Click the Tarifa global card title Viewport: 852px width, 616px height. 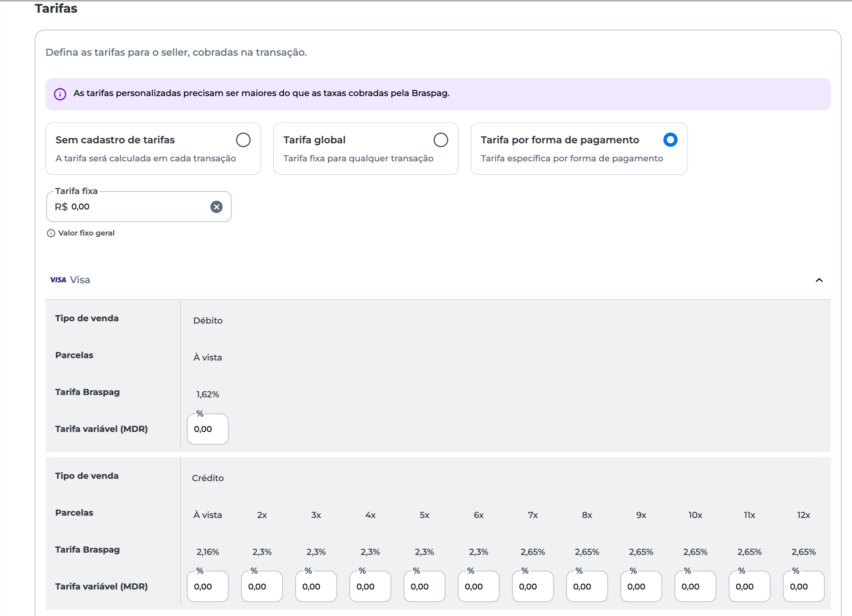[x=314, y=140]
